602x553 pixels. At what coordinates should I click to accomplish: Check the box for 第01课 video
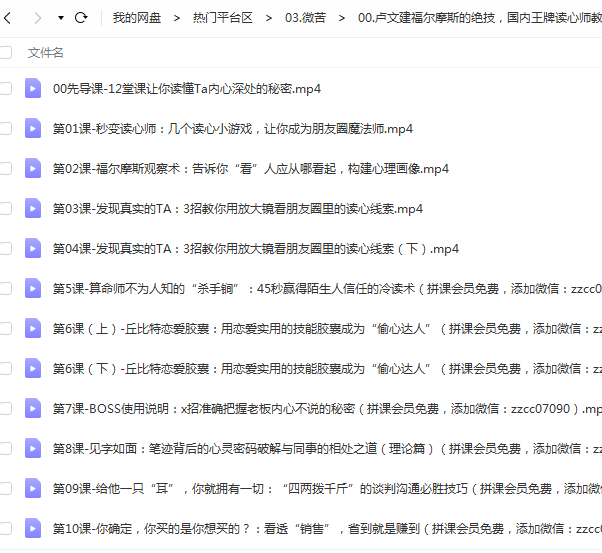click(5, 129)
